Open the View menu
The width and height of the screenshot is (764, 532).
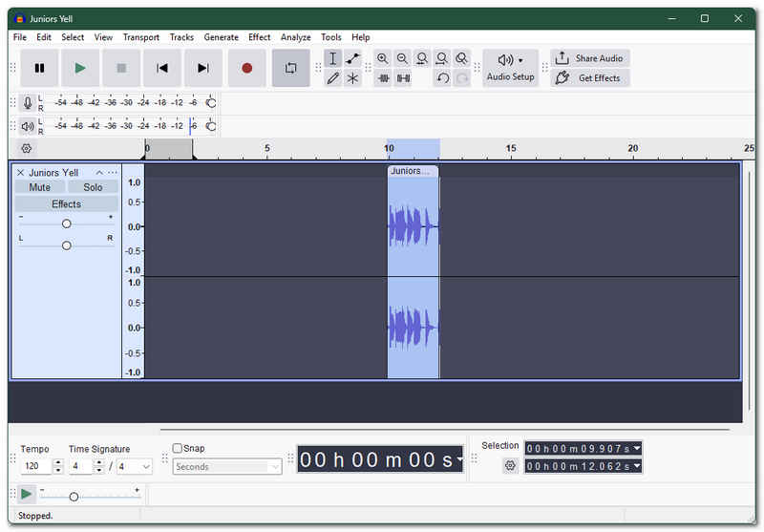tap(103, 37)
